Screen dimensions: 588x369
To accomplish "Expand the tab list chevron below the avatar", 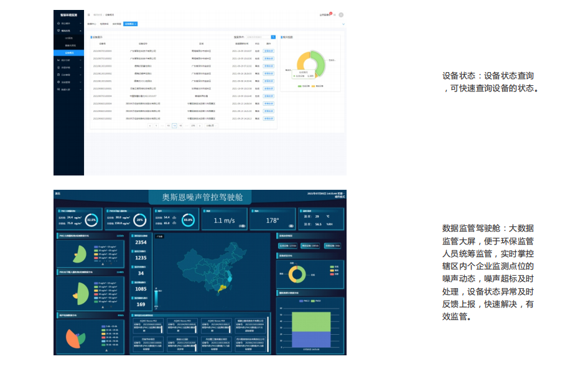I will coord(343,24).
